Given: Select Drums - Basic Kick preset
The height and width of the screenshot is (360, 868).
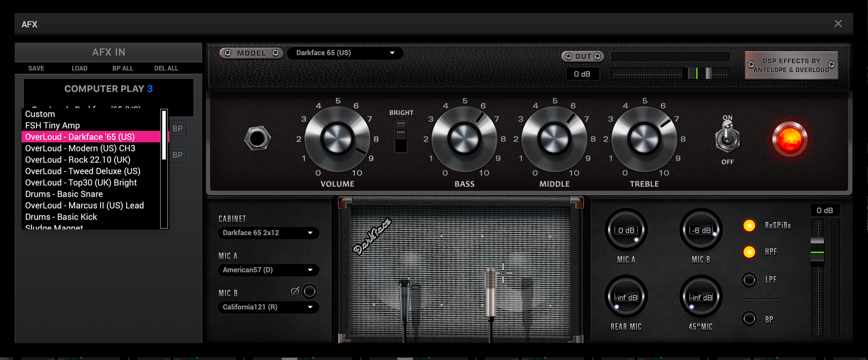Looking at the screenshot, I should point(91,217).
